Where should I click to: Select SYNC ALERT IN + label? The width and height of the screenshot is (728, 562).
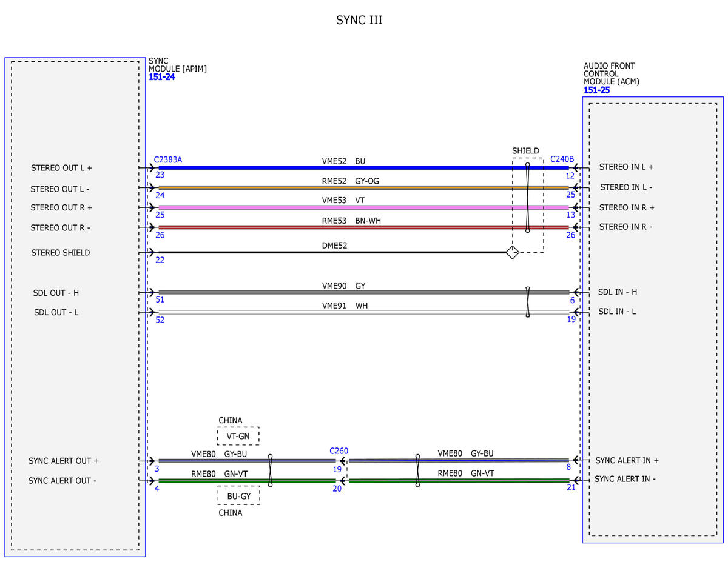click(627, 460)
